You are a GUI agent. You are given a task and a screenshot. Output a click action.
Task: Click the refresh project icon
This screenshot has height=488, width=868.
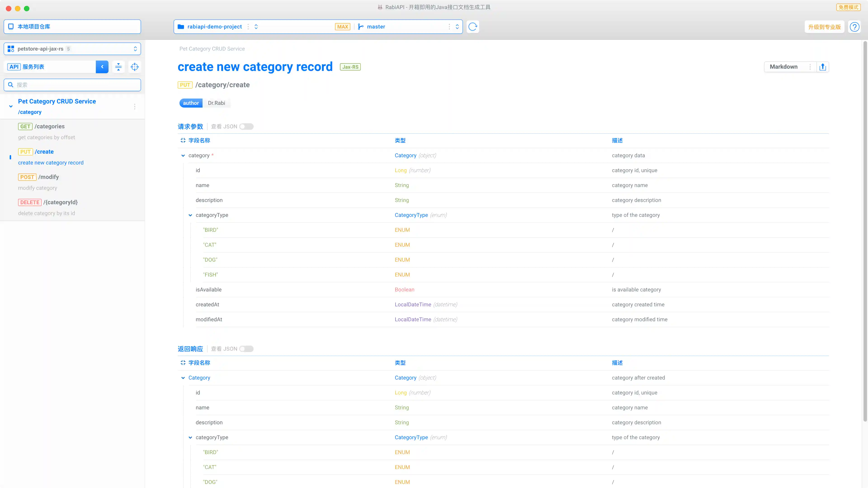pyautogui.click(x=473, y=27)
